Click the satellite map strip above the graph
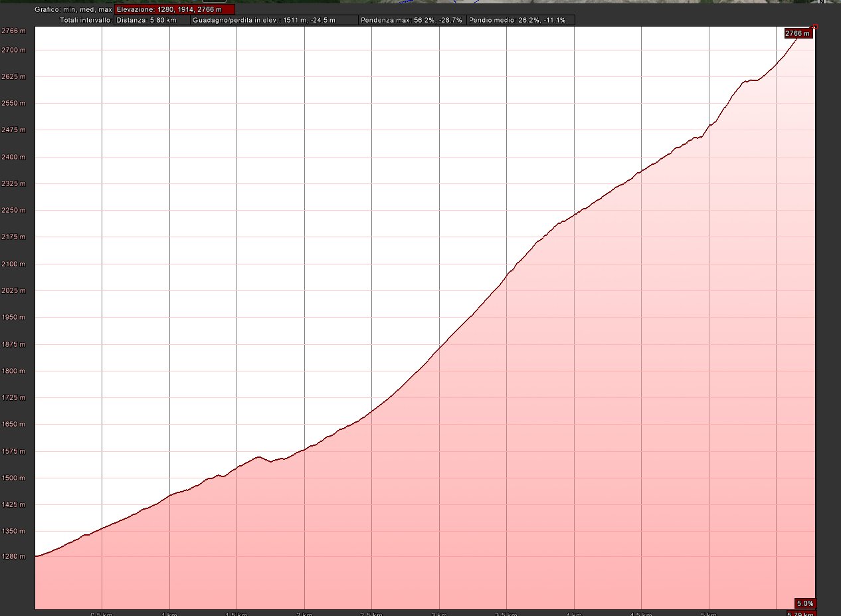Viewport: 841px width, 616px height. (465, 2)
